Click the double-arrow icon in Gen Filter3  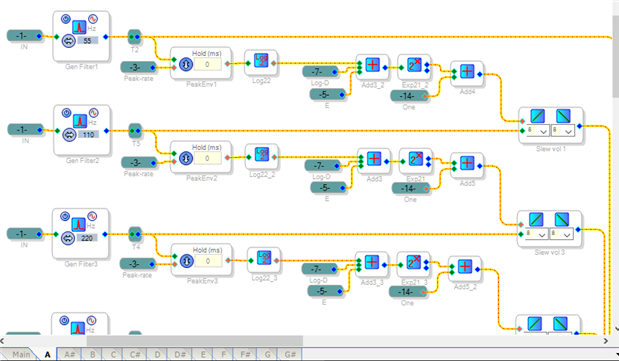[68, 238]
